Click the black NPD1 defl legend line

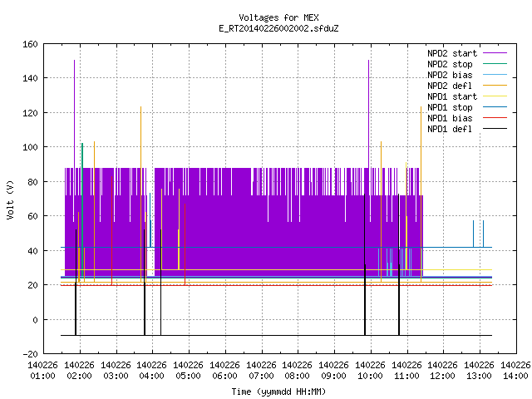tap(495, 129)
